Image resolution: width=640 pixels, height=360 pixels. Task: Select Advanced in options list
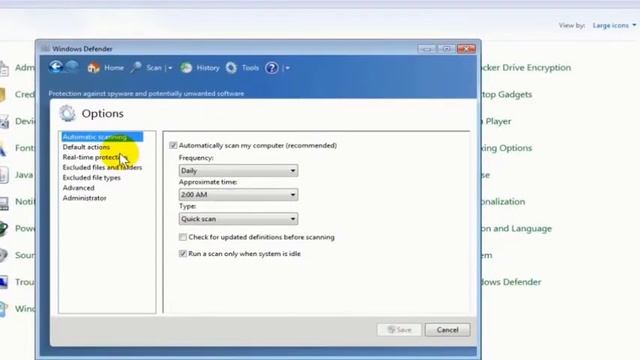click(x=78, y=188)
